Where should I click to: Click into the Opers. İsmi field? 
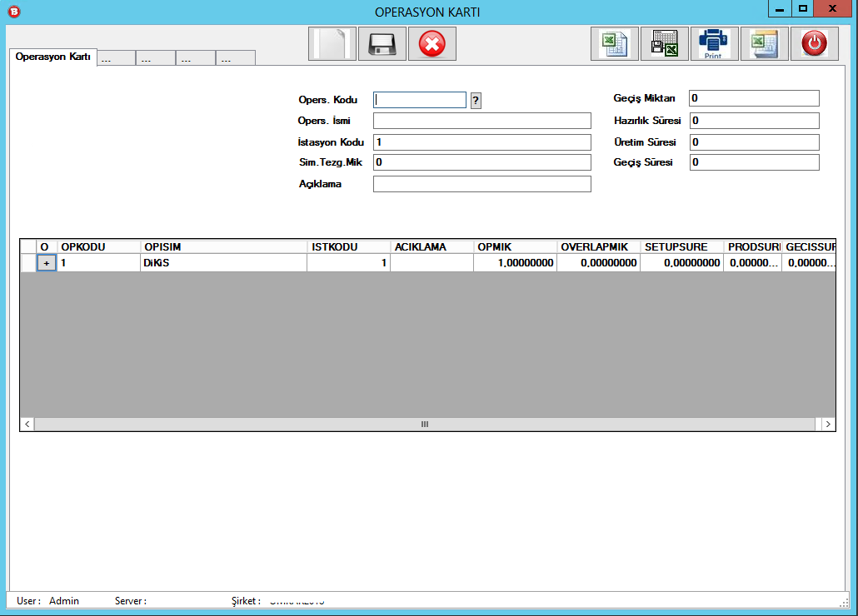click(x=481, y=121)
